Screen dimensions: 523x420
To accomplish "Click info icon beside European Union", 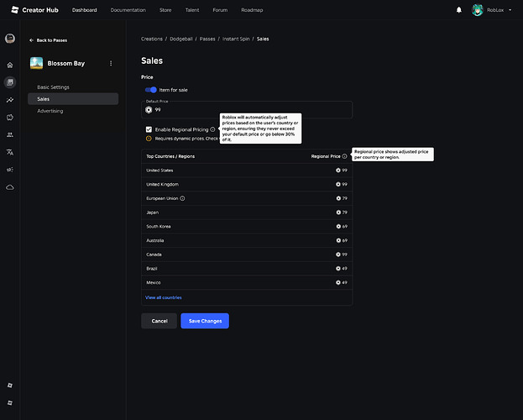I will pyautogui.click(x=182, y=198).
